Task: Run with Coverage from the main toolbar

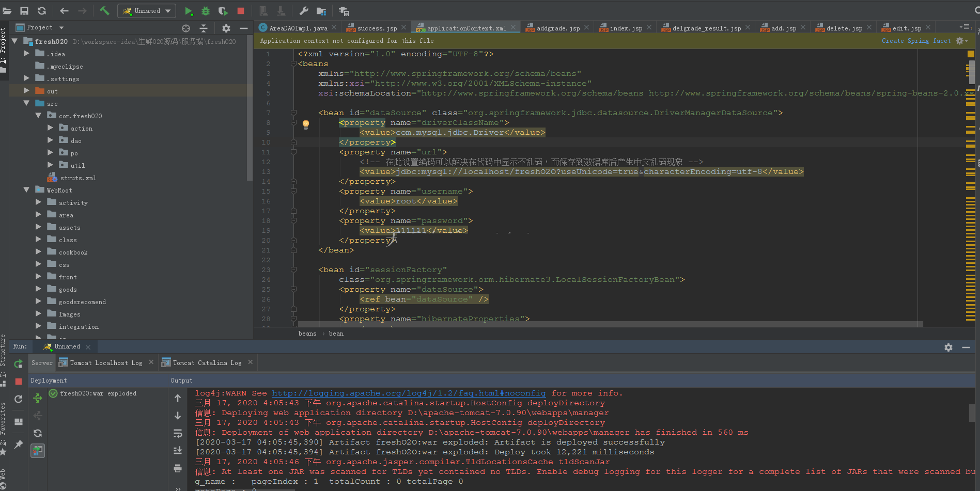Action: 223,11
